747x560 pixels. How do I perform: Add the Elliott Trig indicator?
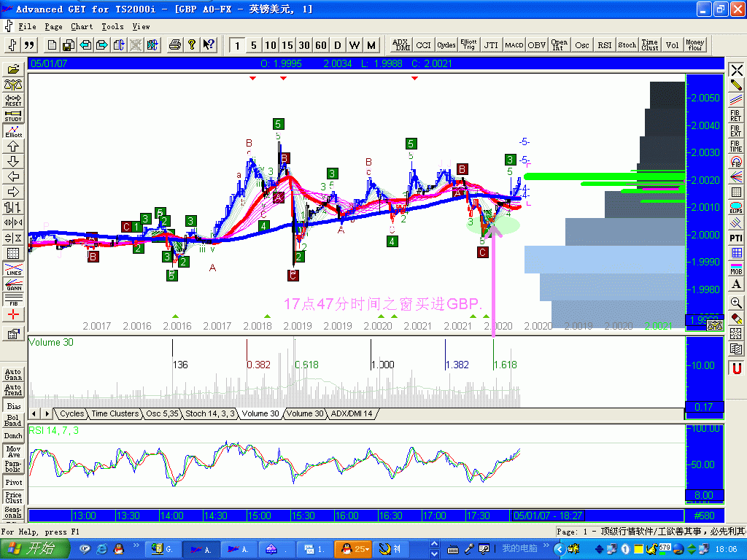[468, 45]
